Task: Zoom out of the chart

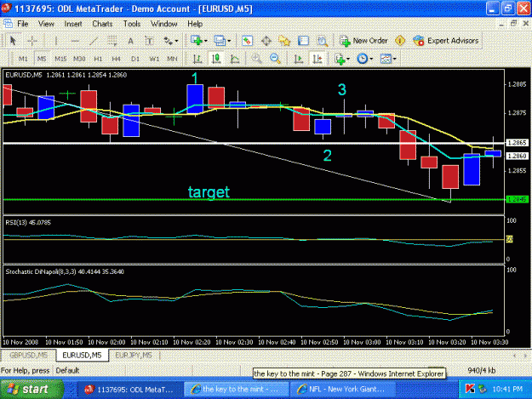Action: click(x=275, y=59)
